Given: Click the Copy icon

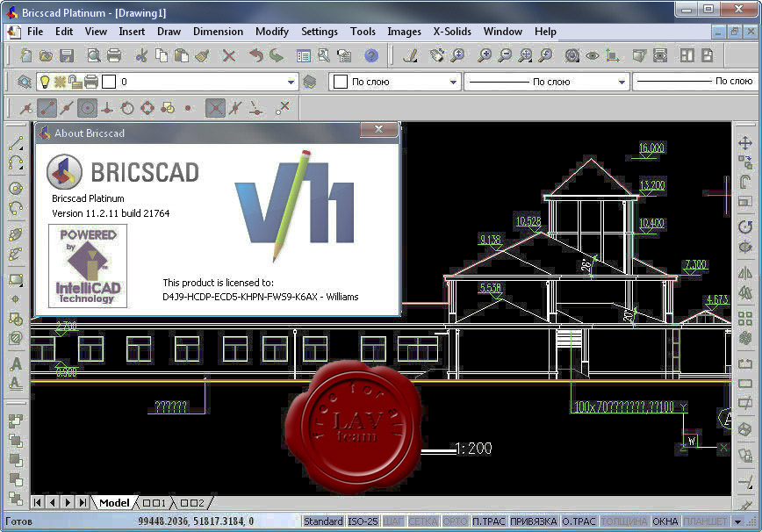Looking at the screenshot, I should pos(162,55).
